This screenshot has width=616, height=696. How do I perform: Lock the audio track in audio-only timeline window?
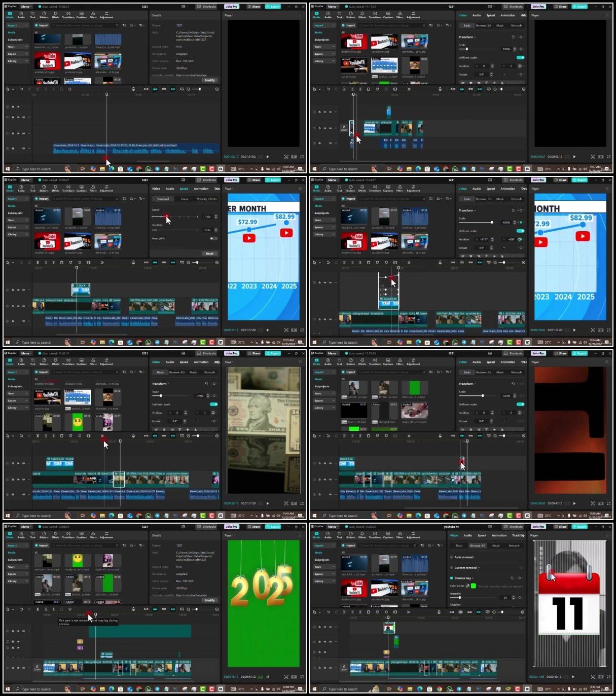click(13, 149)
